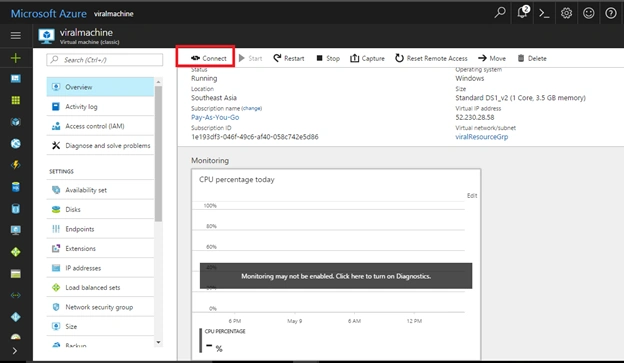
Task: Open Activity log
Action: tap(100, 106)
